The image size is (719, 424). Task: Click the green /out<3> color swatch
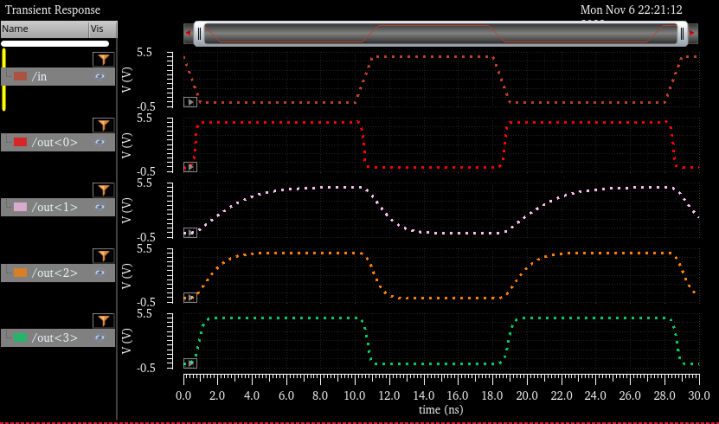pyautogui.click(x=20, y=338)
